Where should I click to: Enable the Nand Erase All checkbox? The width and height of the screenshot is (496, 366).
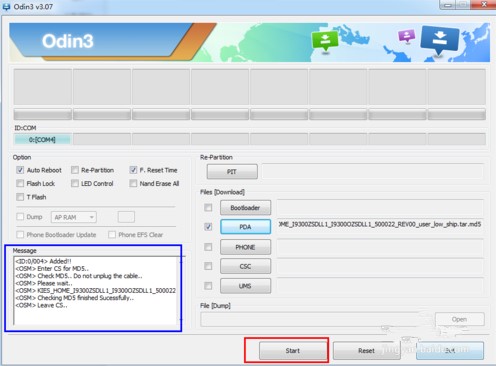pos(133,183)
